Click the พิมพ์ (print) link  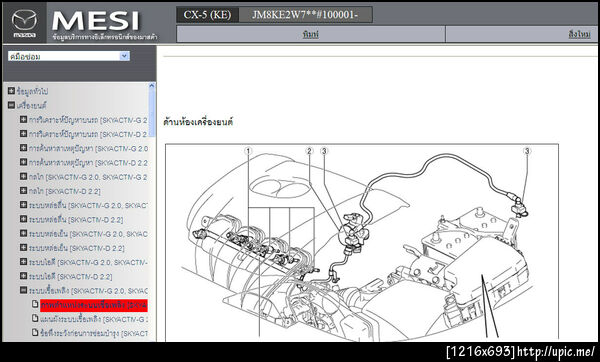pos(310,34)
